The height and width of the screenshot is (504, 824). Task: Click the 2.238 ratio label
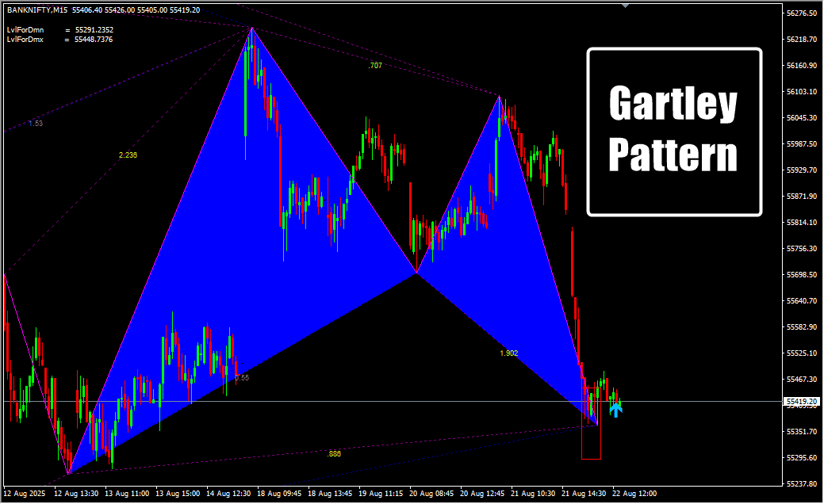coord(128,155)
